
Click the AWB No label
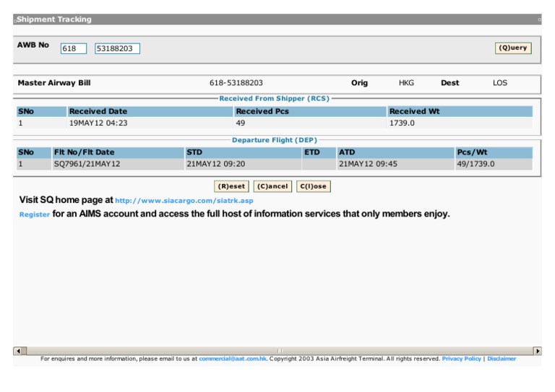[33, 45]
